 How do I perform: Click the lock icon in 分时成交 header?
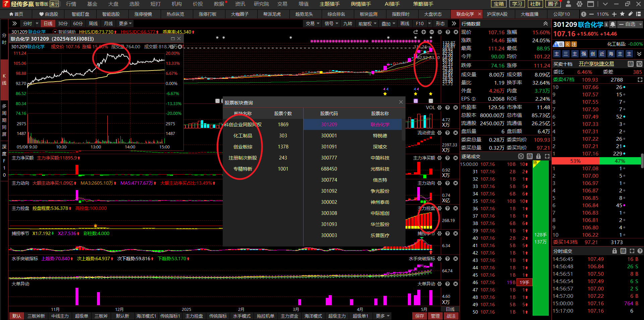[x=614, y=251]
